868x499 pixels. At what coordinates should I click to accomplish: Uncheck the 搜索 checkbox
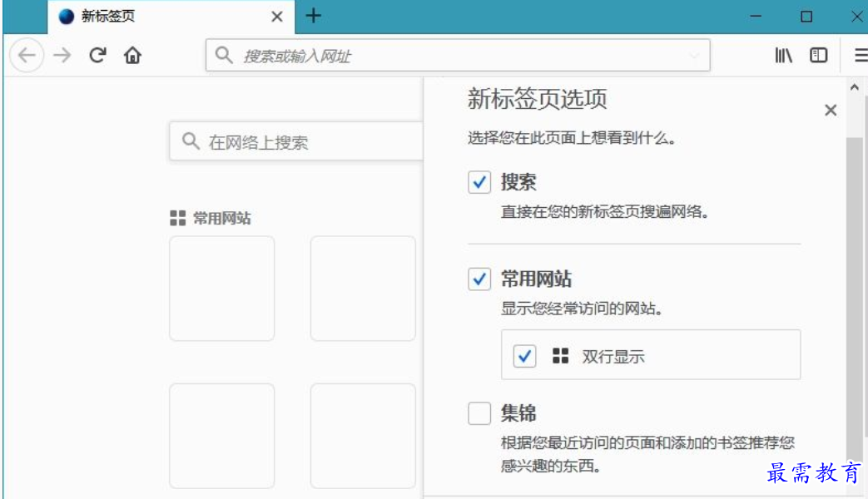[x=479, y=182]
